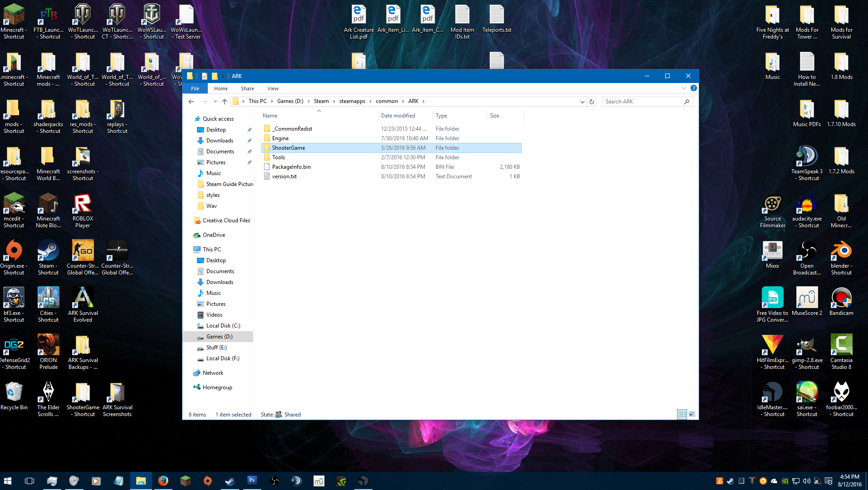Switch to details view in status bar

coord(682,414)
